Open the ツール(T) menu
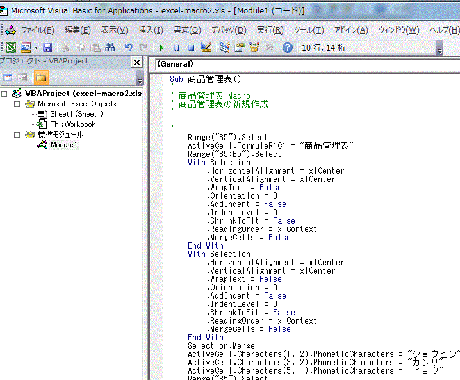Image resolution: width=460 pixels, height=380 pixels. [309, 30]
